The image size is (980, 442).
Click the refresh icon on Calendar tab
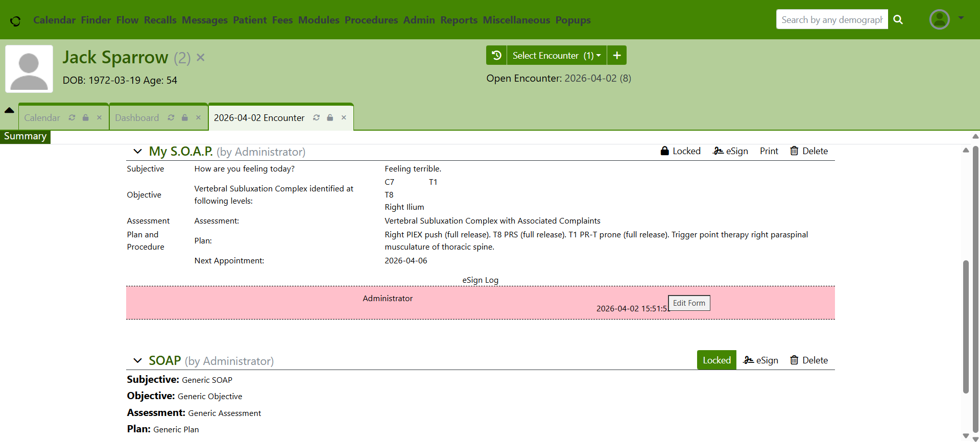click(x=72, y=118)
